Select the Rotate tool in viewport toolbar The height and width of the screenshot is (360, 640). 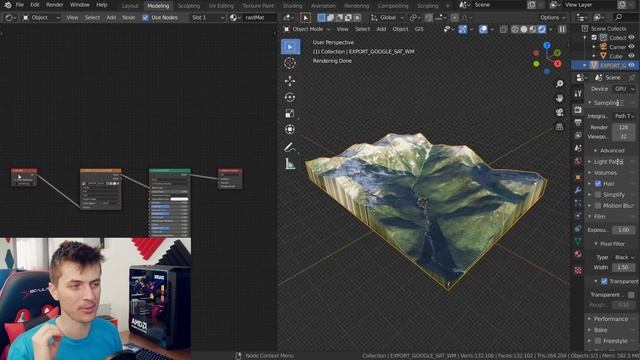290,97
